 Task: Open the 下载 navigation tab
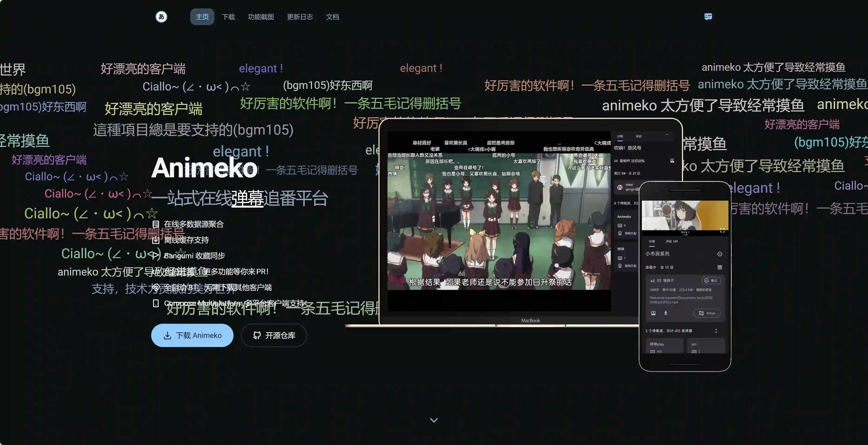(x=228, y=17)
